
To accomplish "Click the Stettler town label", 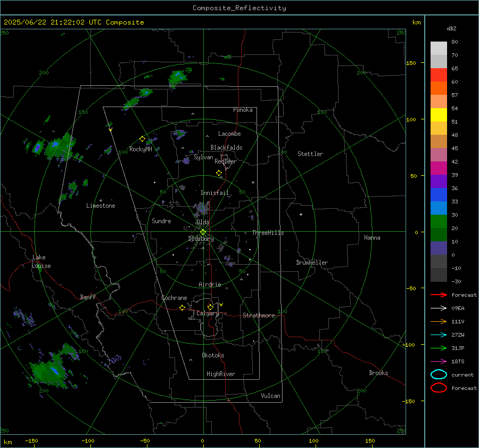I will 310,154.
